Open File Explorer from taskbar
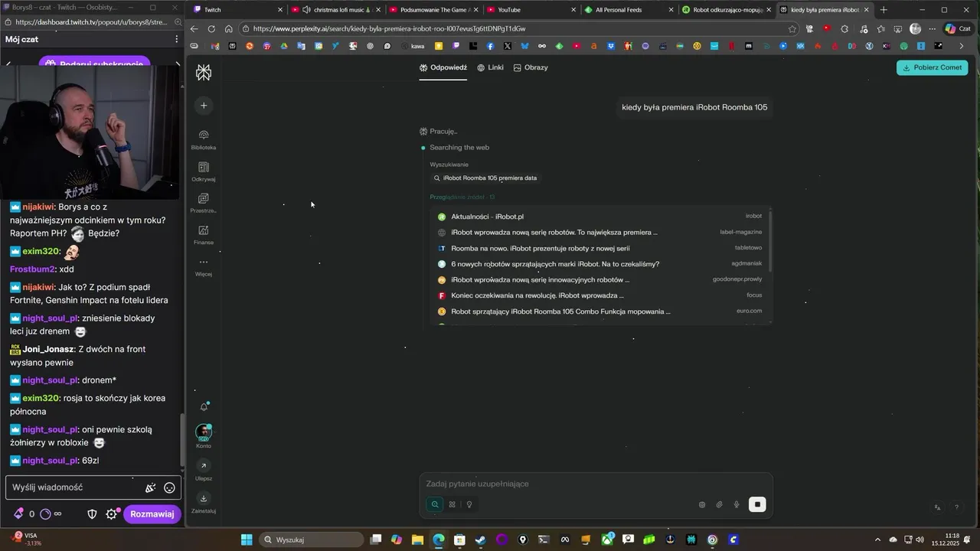This screenshot has height=551, width=980. 417,540
